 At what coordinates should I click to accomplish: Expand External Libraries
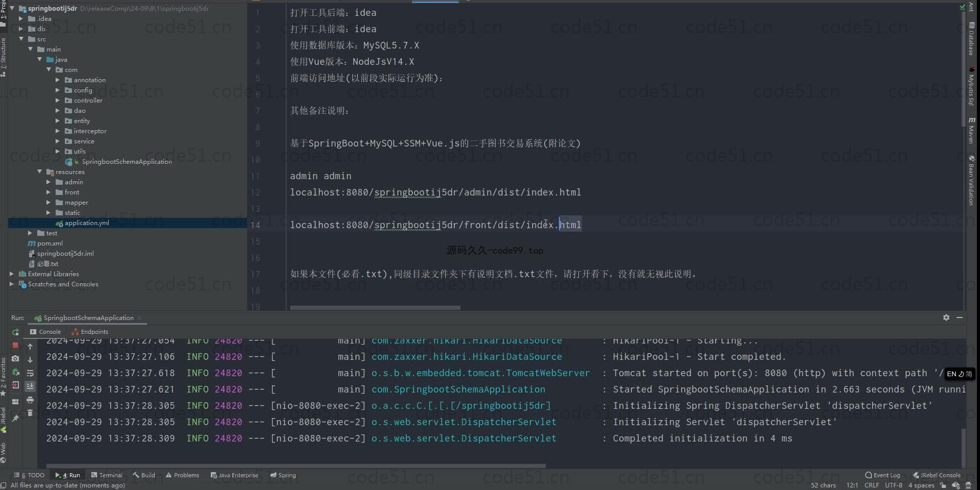[x=12, y=274]
